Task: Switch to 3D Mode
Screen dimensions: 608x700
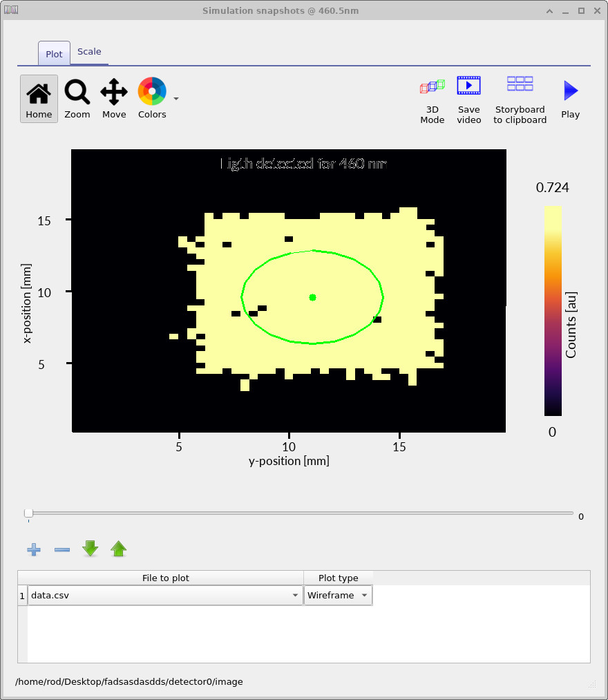Action: pyautogui.click(x=433, y=97)
